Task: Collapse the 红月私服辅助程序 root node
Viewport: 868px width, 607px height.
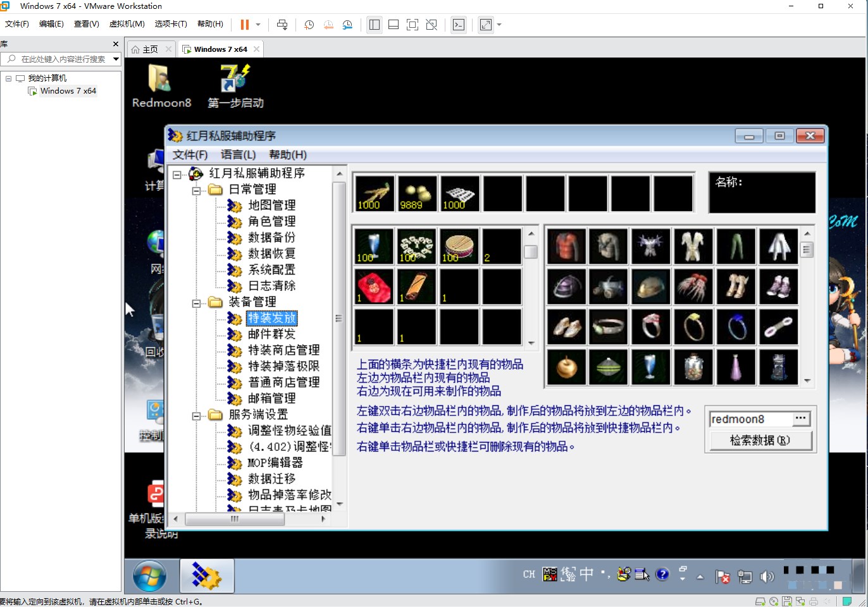Action: (x=177, y=175)
